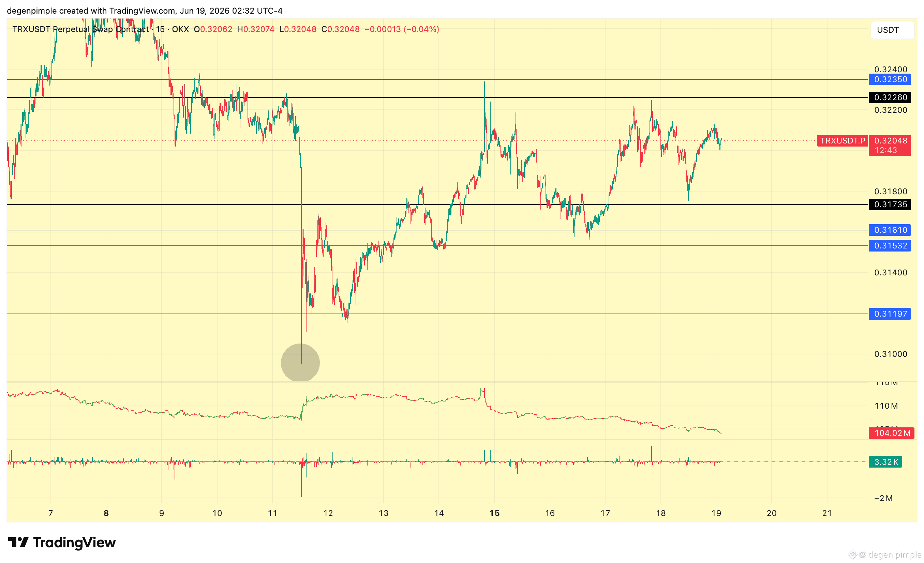
Task: Click the 0.31800 price axis tick
Action: click(891, 192)
